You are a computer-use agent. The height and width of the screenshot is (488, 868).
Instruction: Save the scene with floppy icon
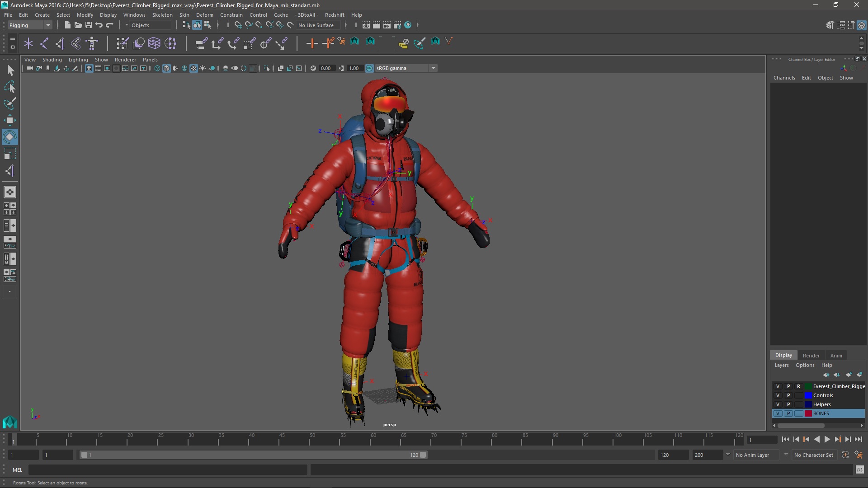click(89, 25)
